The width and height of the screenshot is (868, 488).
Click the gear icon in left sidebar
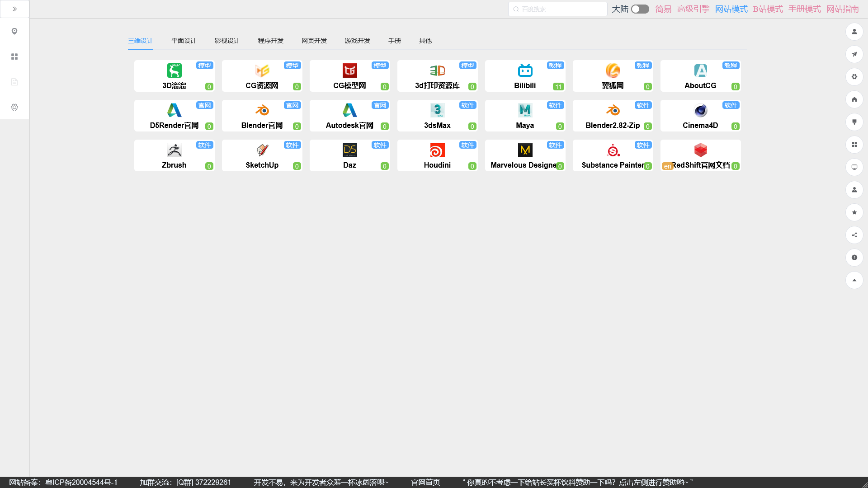point(14,107)
